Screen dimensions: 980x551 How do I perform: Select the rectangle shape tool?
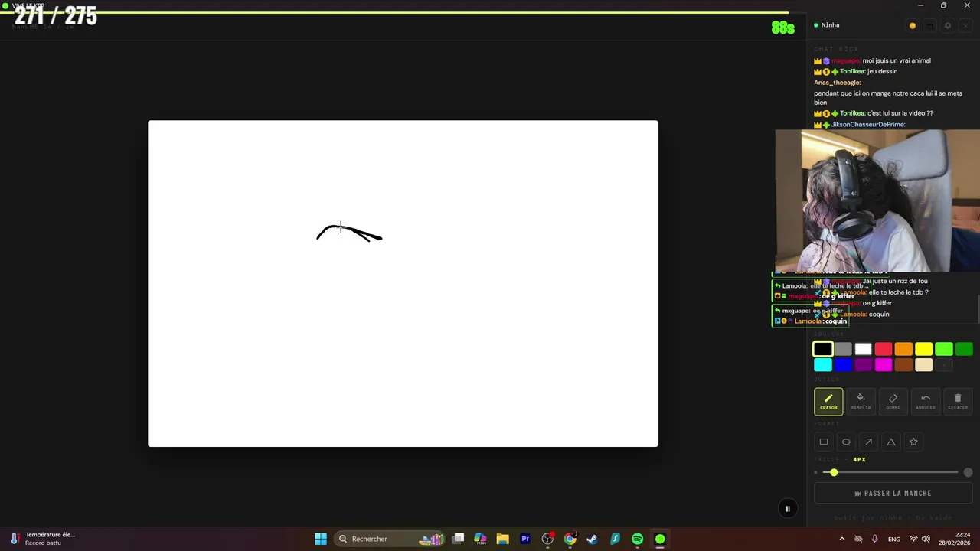pyautogui.click(x=824, y=442)
